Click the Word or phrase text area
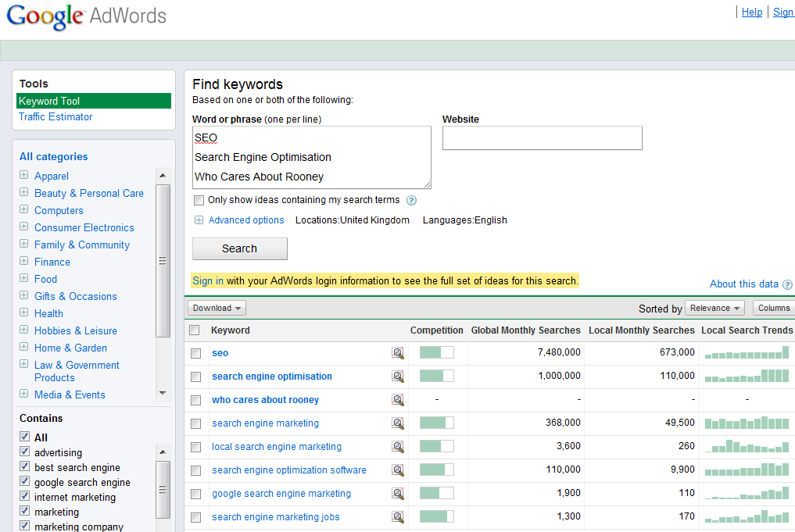The width and height of the screenshot is (795, 532). 312,158
